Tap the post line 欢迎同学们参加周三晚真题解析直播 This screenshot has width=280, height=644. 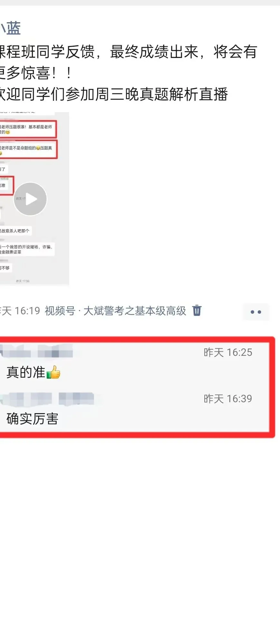pyautogui.click(x=114, y=94)
